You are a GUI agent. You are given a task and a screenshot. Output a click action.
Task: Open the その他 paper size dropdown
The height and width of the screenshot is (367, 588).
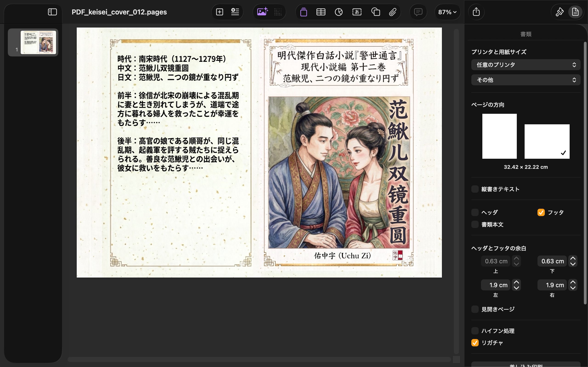526,80
